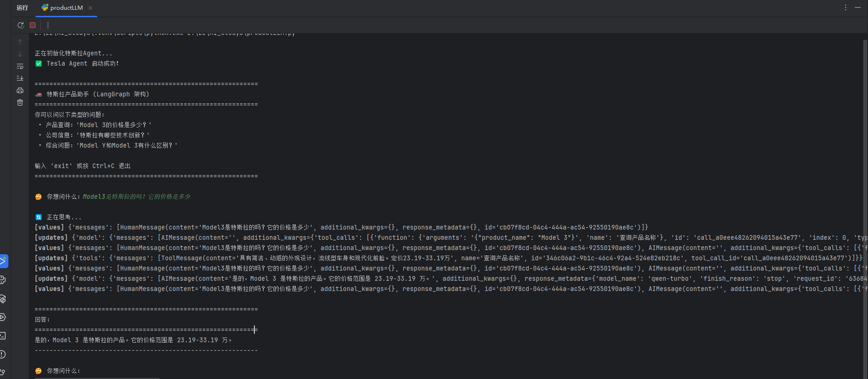Clear all console output with trash icon
The image size is (868, 379).
[x=20, y=102]
